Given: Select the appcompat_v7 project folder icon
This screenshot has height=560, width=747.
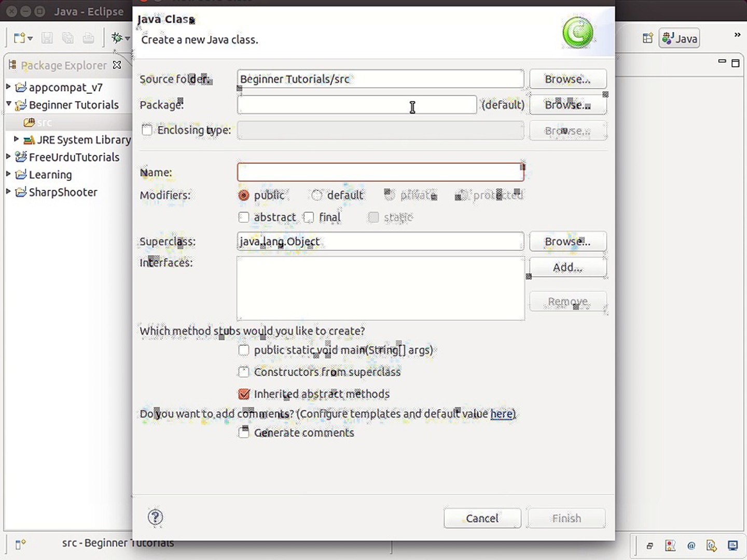Looking at the screenshot, I should tap(21, 87).
